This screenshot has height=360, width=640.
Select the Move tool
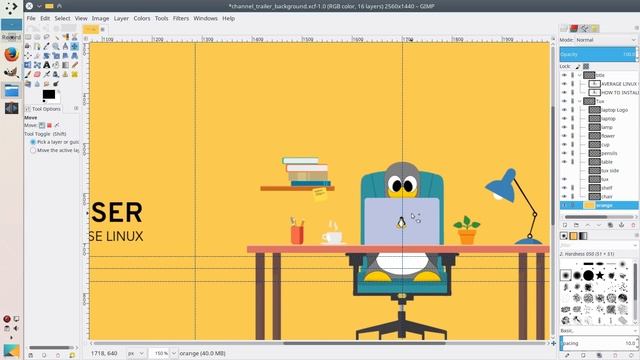tap(75, 46)
